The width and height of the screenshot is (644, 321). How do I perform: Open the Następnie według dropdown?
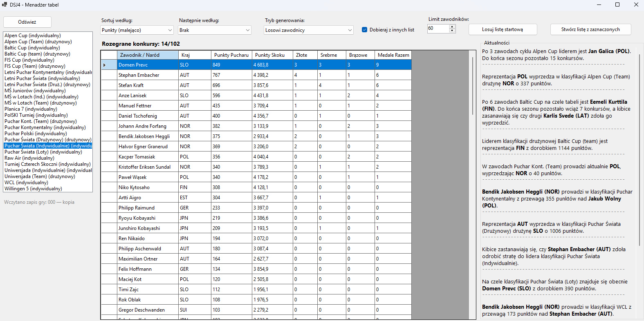pyautogui.click(x=215, y=30)
